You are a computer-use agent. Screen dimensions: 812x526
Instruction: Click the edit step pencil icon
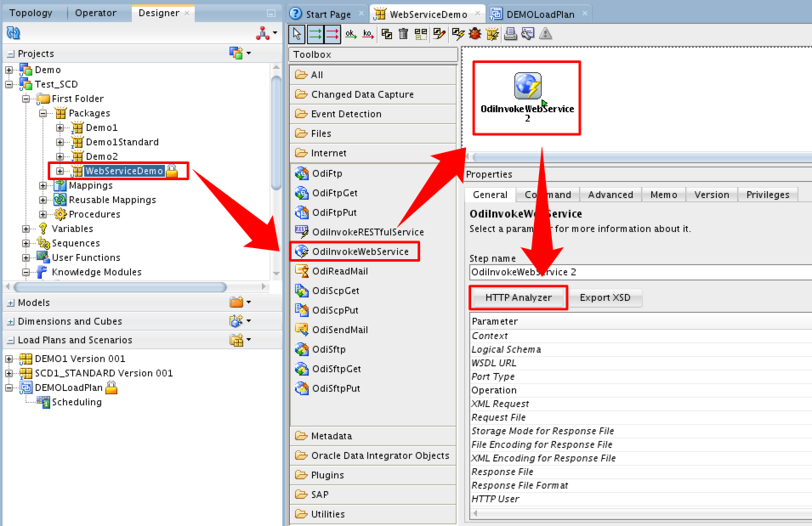(439, 34)
